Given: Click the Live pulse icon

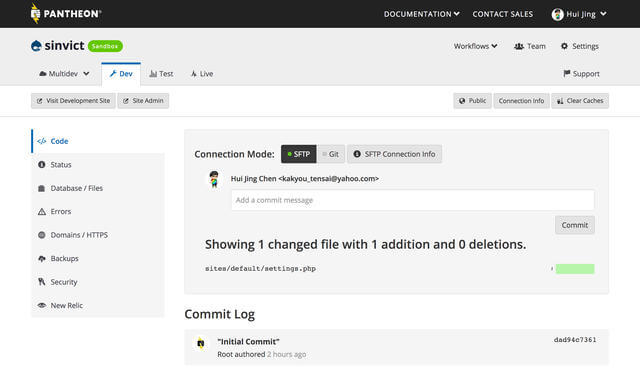Looking at the screenshot, I should (194, 73).
